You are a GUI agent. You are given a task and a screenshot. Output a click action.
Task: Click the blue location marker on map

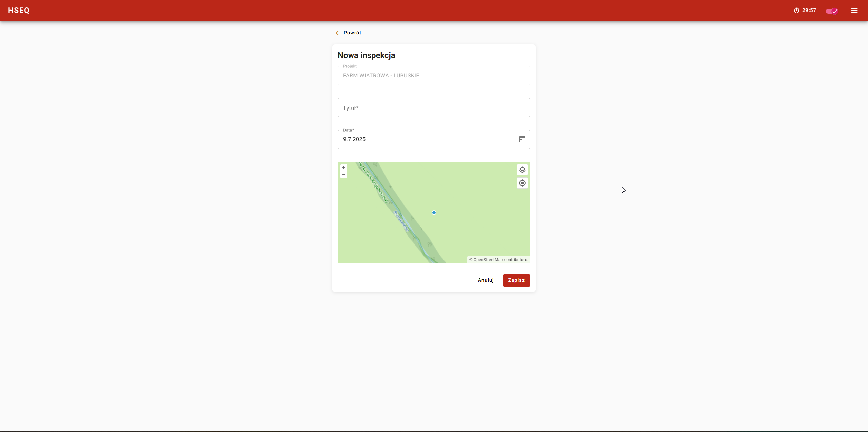tap(434, 213)
